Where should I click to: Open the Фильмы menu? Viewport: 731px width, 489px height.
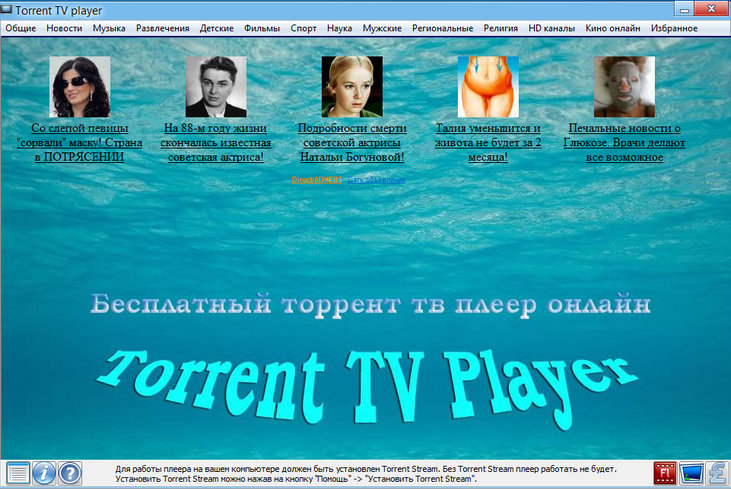262,28
